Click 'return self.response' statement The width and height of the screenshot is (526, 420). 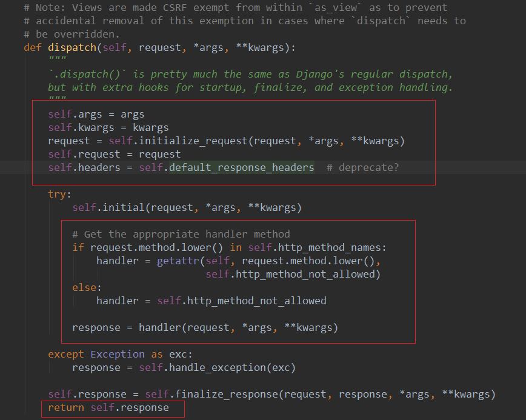tap(108, 408)
